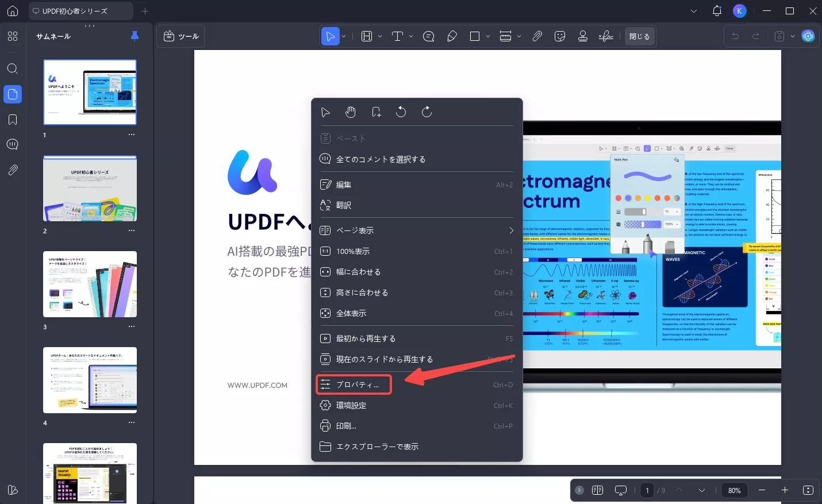Viewport: 822px width, 504px height.
Task: Open the attachments paperclip sidebar icon
Action: click(x=13, y=170)
